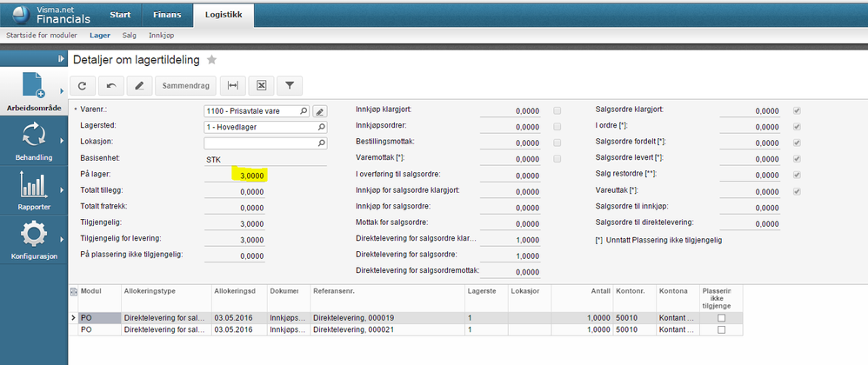Viewport: 868px width, 365px height.
Task: Open Innkjøp submenu item
Action: 162,36
